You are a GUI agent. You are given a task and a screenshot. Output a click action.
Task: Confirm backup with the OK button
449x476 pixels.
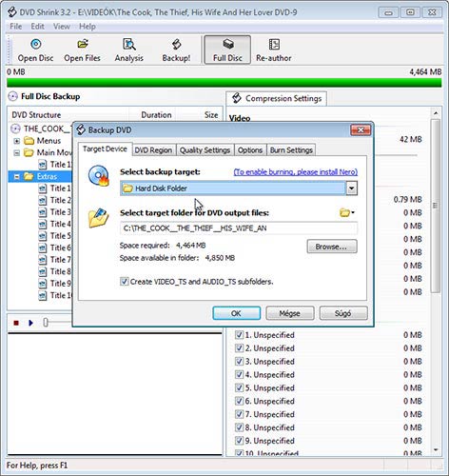coord(236,313)
